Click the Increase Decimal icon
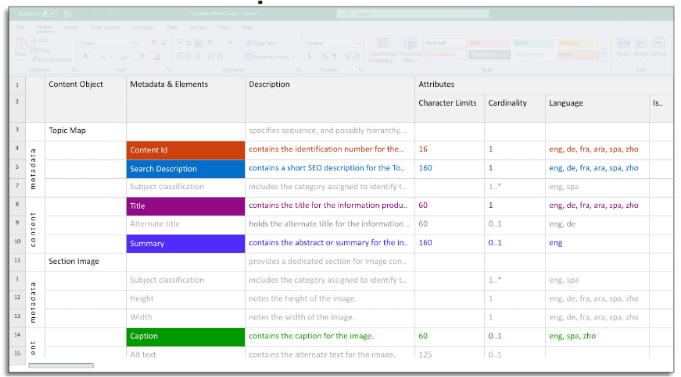The image size is (681, 377). pos(347,56)
